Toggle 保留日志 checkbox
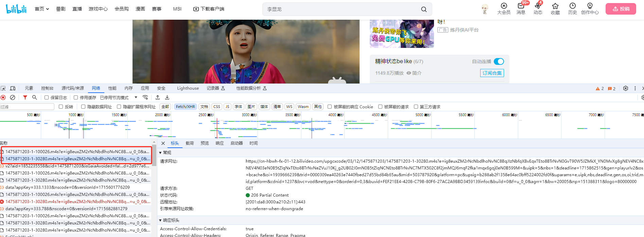The image size is (644, 237). (x=47, y=97)
